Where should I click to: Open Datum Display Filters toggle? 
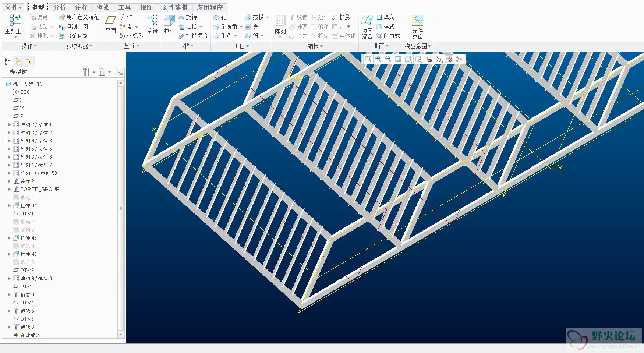439,59
